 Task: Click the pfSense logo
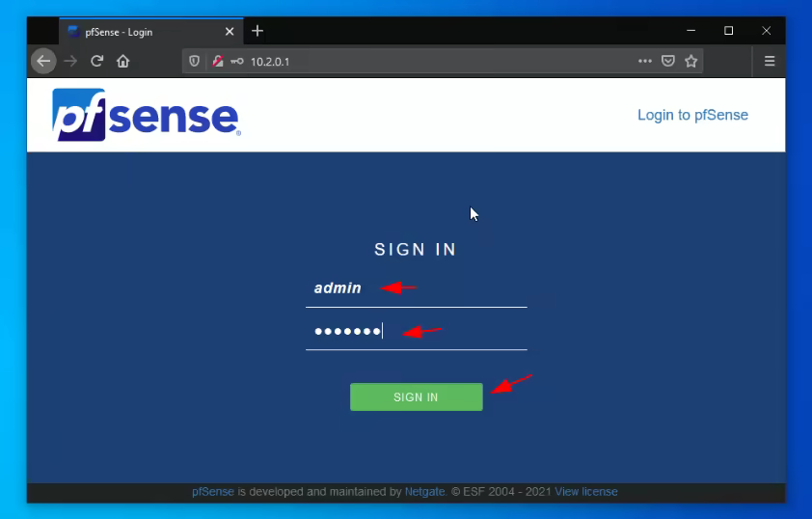pos(147,115)
